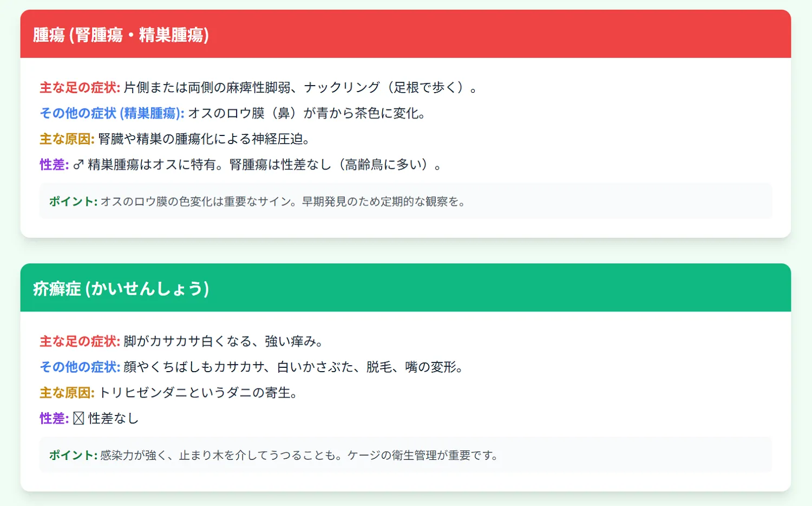Click the boxed icon before 性差なし
Image resolution: width=812 pixels, height=506 pixels.
[x=78, y=418]
